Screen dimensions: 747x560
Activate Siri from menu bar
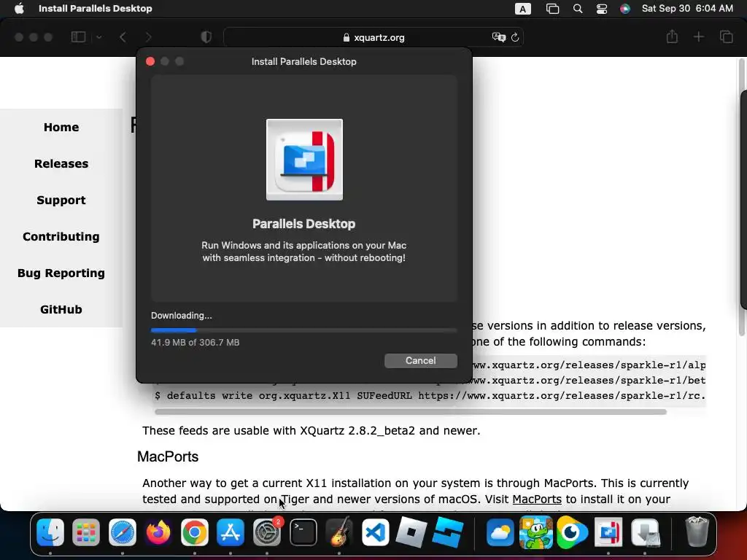point(625,9)
